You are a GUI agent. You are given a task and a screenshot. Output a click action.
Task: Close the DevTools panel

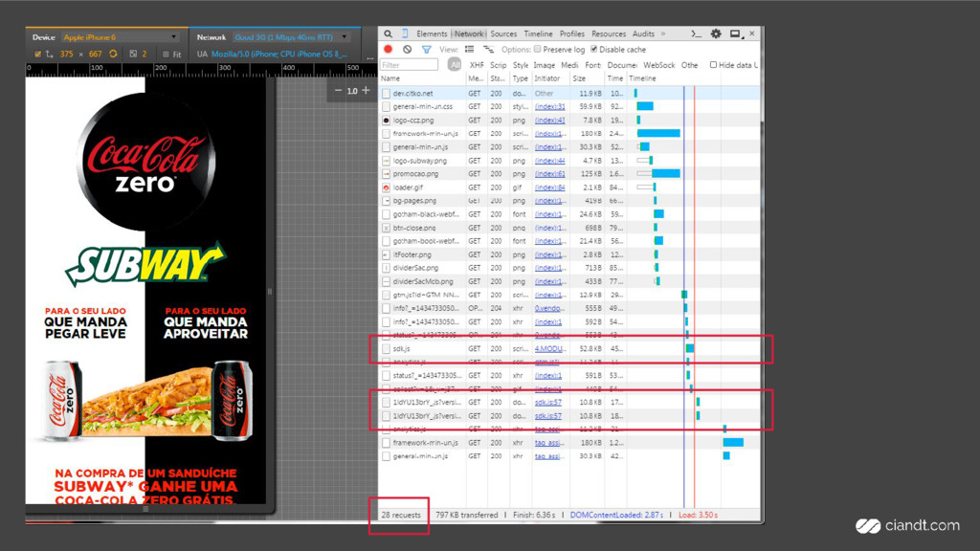752,33
